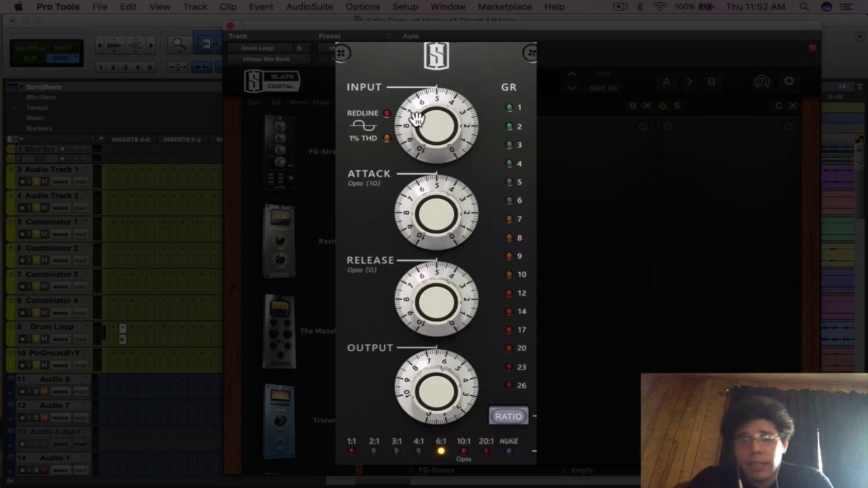Image resolution: width=868 pixels, height=488 pixels.
Task: Open the Apple menu
Action: tap(18, 7)
